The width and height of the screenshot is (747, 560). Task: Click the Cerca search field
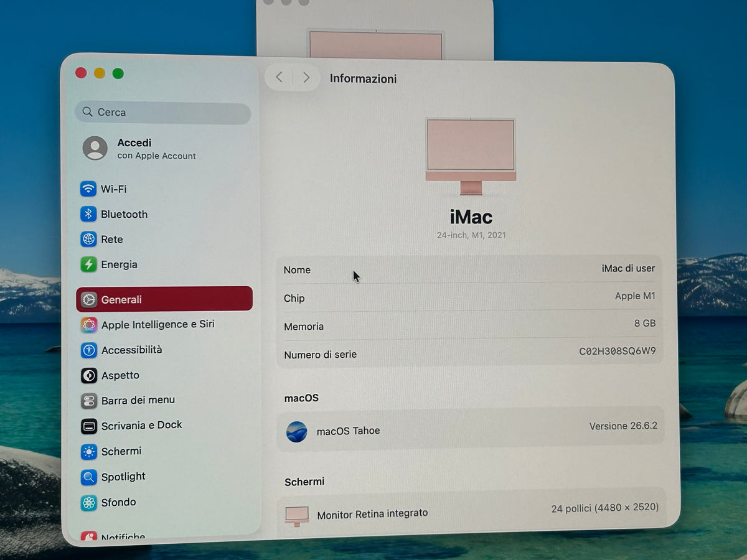click(163, 113)
